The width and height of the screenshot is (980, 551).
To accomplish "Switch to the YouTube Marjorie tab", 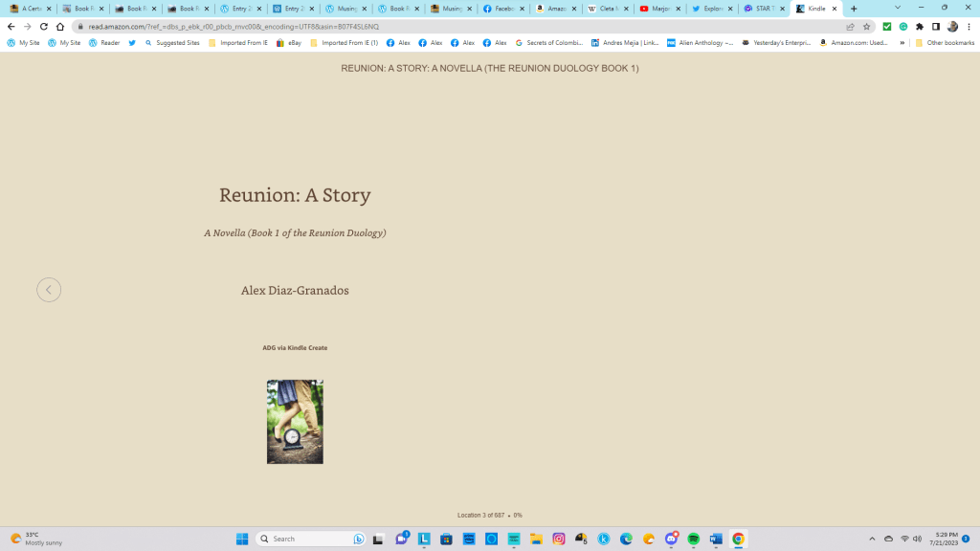I will (x=657, y=9).
